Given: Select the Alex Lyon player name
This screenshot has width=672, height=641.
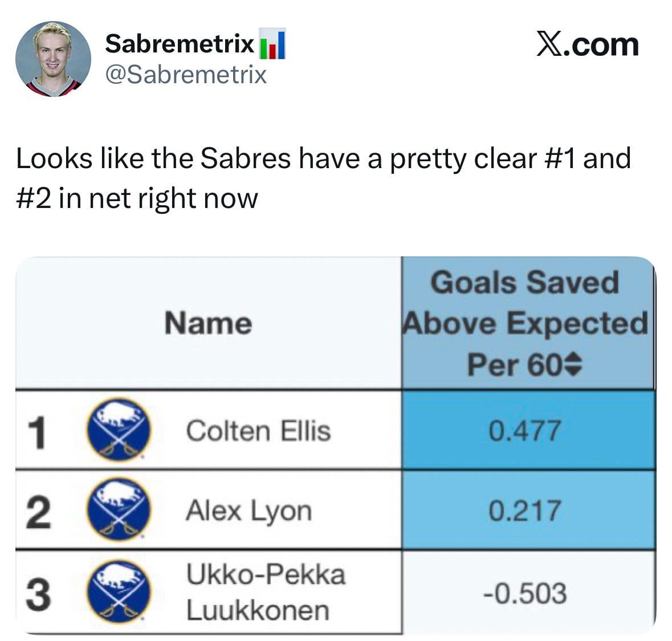Looking at the screenshot, I should pos(249,510).
